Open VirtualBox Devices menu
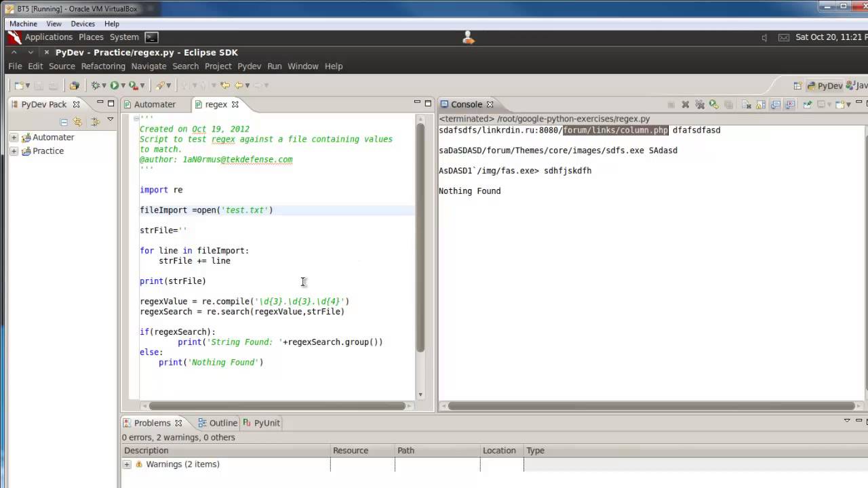The image size is (868, 488). [83, 24]
